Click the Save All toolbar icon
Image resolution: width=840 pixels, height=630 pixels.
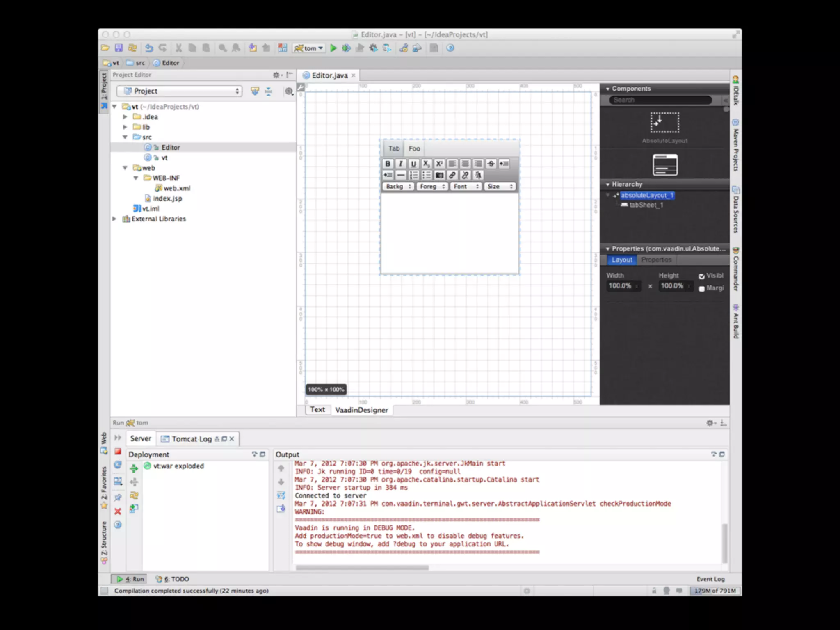pyautogui.click(x=119, y=48)
